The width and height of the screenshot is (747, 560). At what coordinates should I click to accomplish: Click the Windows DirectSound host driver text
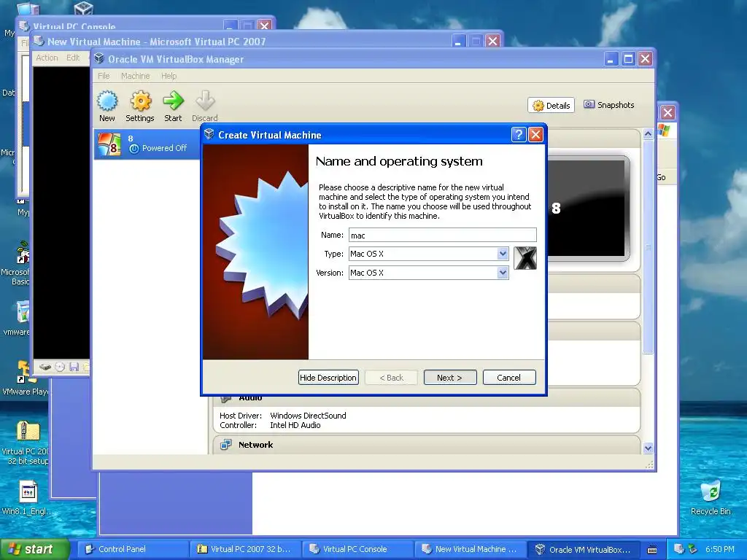(308, 416)
